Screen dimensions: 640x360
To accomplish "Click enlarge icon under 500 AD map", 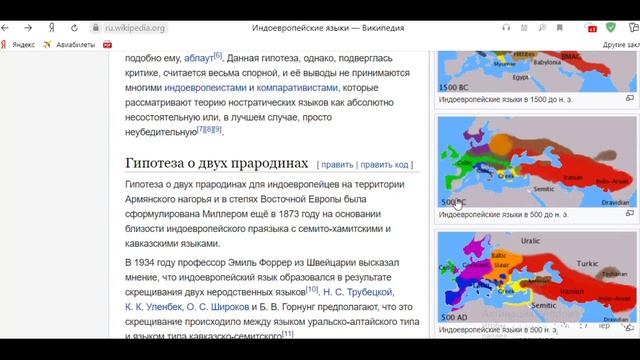I will (x=630, y=328).
